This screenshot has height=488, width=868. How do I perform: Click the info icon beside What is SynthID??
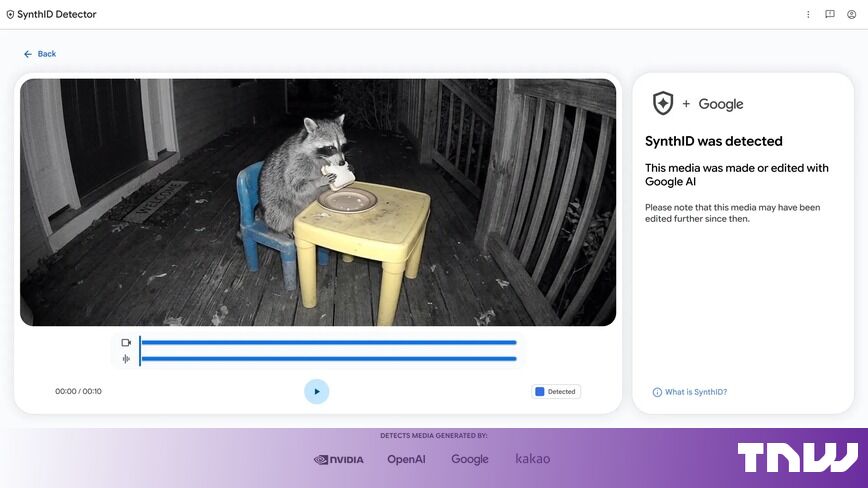pyautogui.click(x=657, y=392)
